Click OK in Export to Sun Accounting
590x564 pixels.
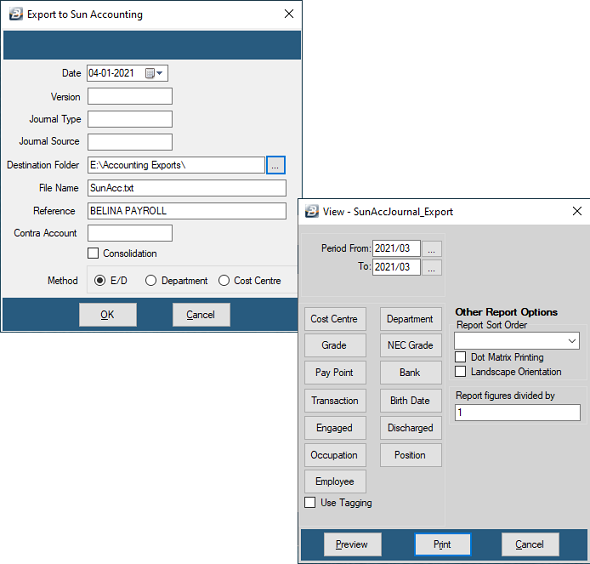pos(108,315)
